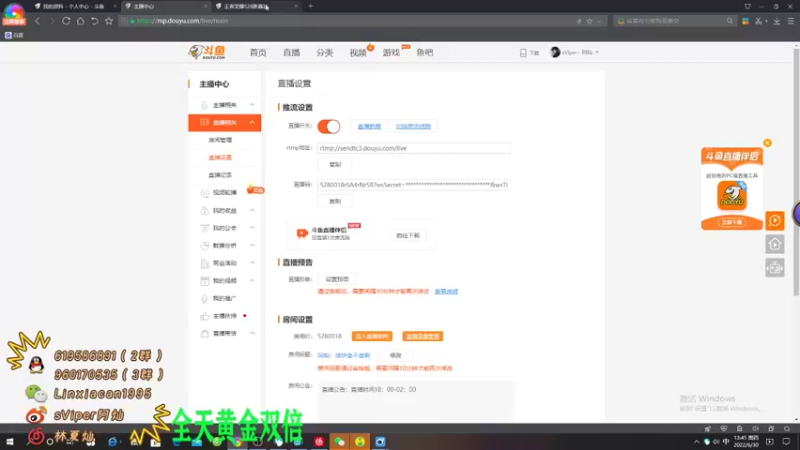Click the pie chart icon of data analysis
The image size is (800, 450).
(x=205, y=245)
